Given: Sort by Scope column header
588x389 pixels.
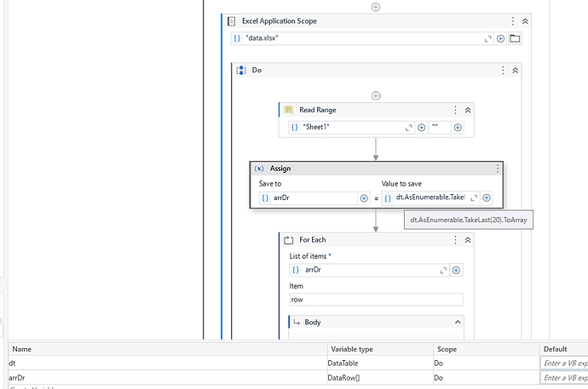Looking at the screenshot, I should pos(487,349).
